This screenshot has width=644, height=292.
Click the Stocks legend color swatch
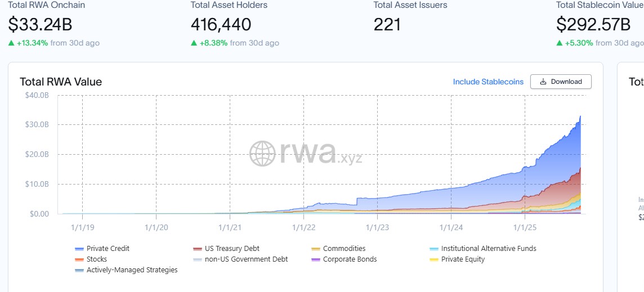79,260
